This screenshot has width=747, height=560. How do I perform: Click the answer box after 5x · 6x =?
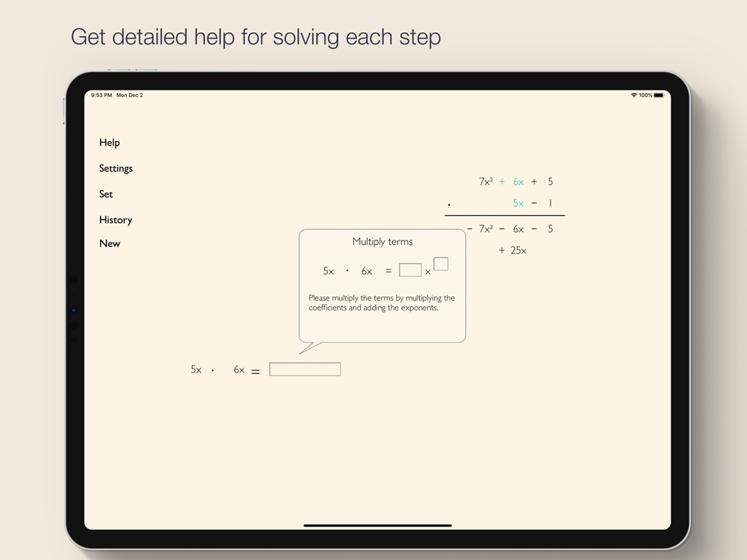305,370
